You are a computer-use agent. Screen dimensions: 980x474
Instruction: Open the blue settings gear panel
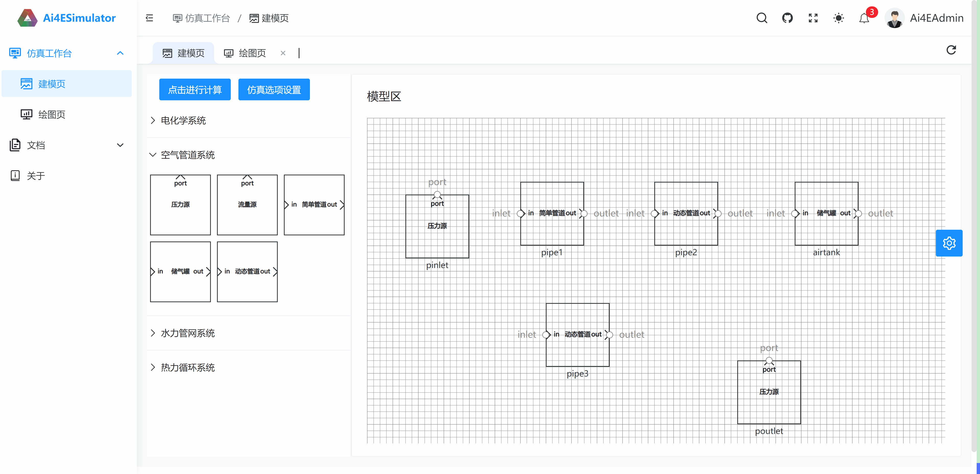[949, 243]
